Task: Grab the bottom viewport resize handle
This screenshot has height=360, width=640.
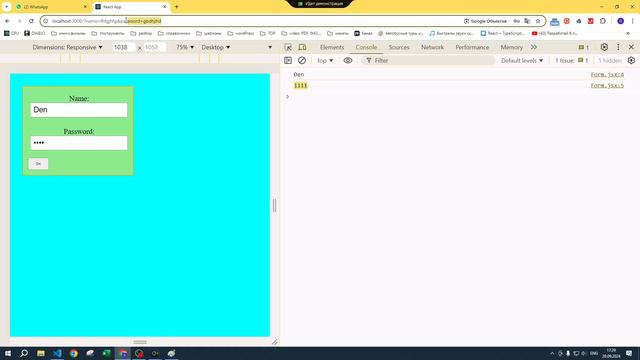Action: [x=140, y=342]
